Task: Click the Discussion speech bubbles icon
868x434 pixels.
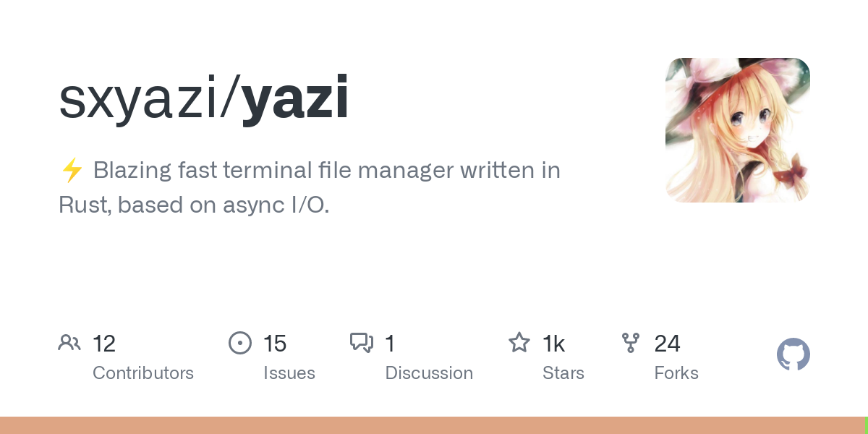Action: 362,342
